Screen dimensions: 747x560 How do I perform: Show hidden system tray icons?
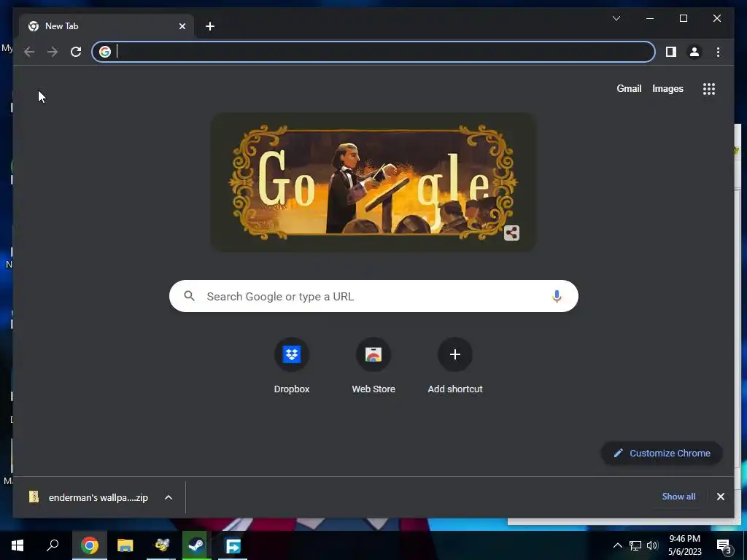coord(617,545)
